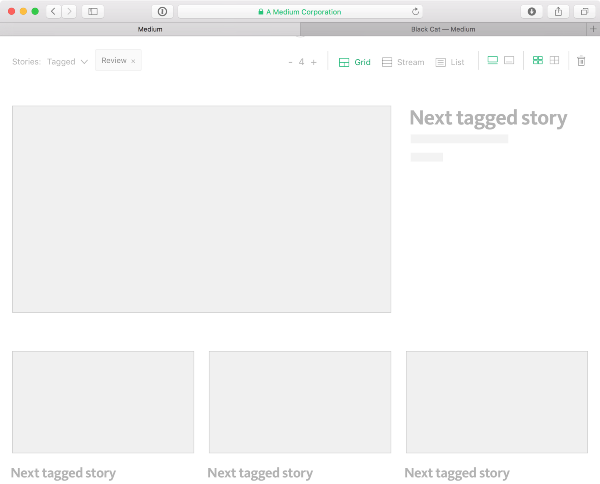Toggle the Safari sidebar

point(93,11)
